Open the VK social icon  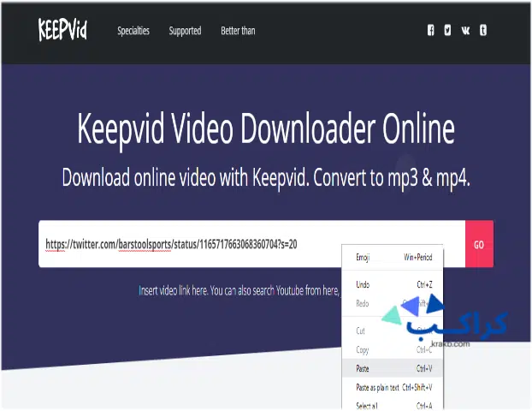point(465,31)
